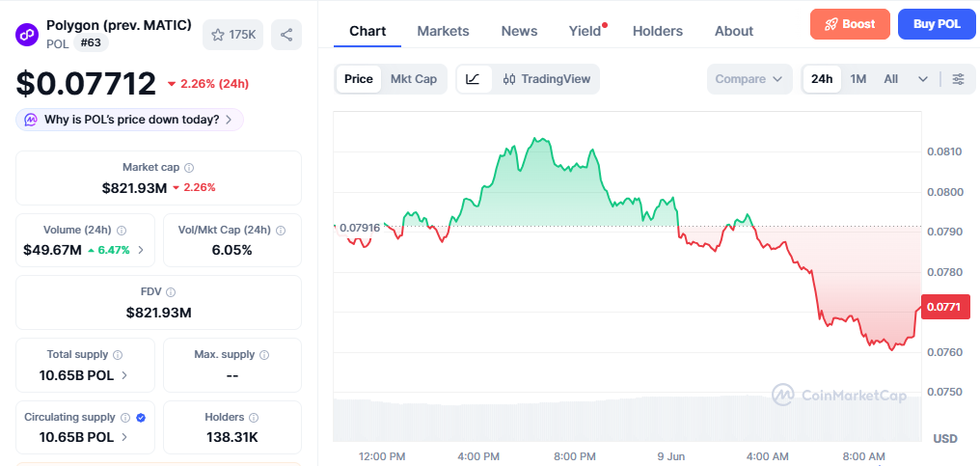Viewport: 980px width, 466px height.
Task: Select the 1M time range
Action: tap(858, 79)
